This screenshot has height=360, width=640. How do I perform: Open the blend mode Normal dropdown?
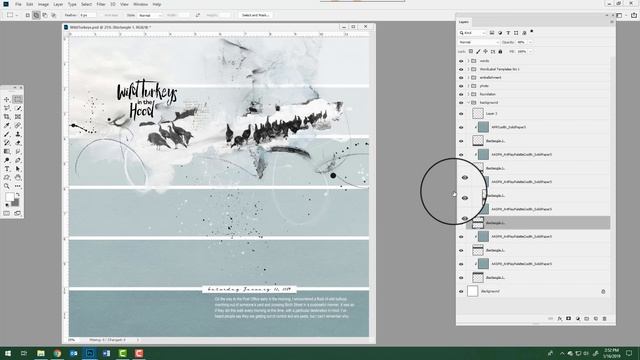479,42
